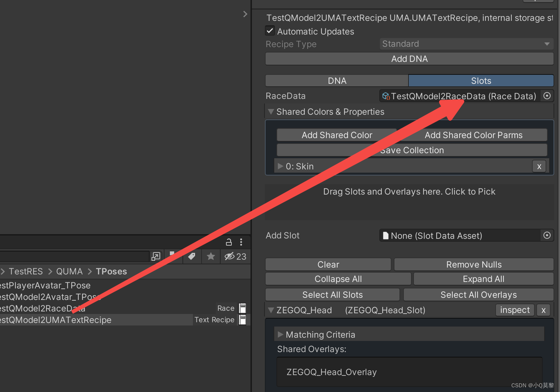Toggle the Automatic Updates checkbox

[270, 31]
